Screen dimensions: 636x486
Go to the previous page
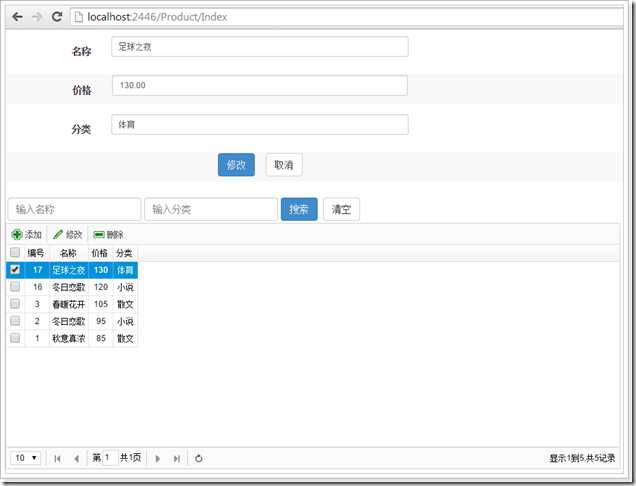click(x=77, y=458)
